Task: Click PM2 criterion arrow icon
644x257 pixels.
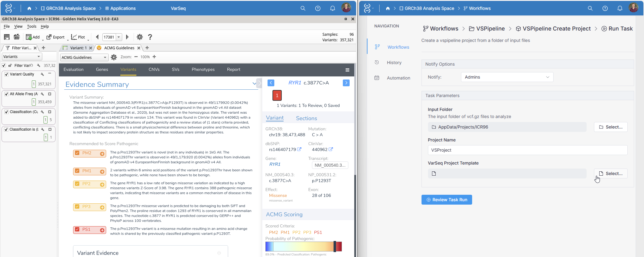Action: 102,153
